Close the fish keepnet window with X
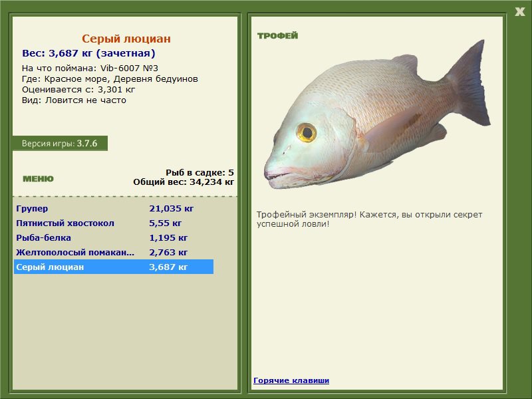532x399 pixels. (x=519, y=11)
